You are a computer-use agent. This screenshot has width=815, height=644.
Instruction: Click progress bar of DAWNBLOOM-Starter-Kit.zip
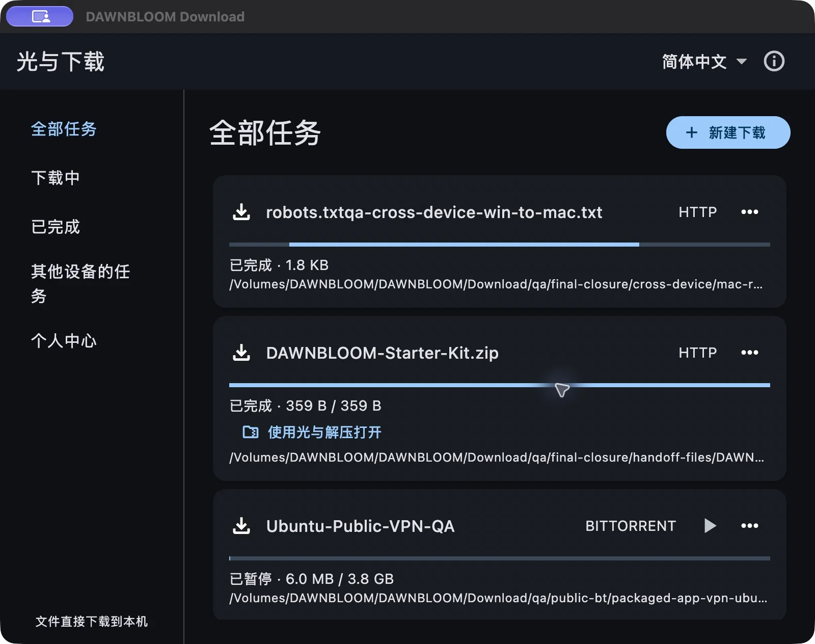(499, 385)
